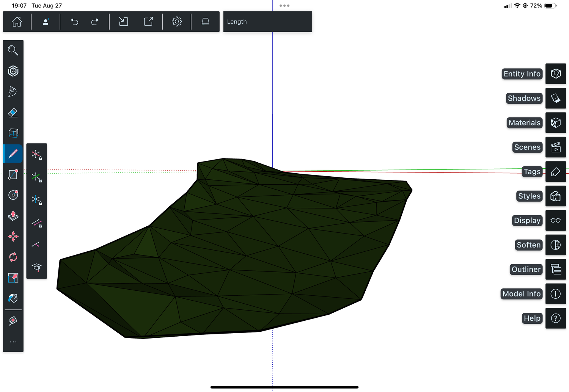The image size is (569, 392).
Task: Open the Materials panel icon
Action: tap(556, 122)
